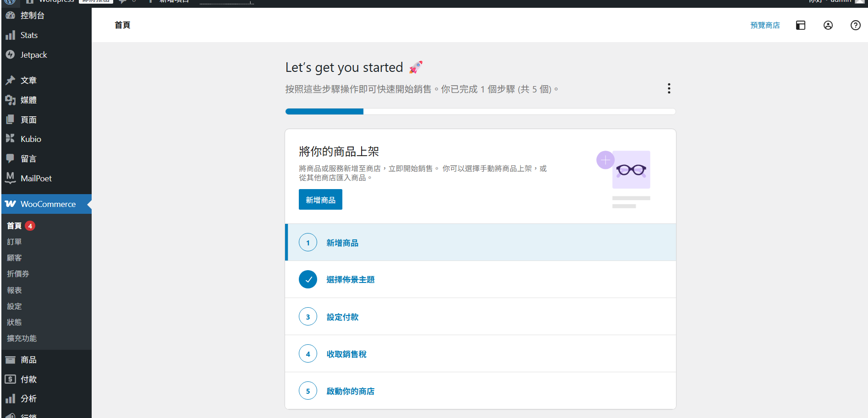Open the 預覽商店 link
This screenshot has height=418, width=868.
[764, 25]
